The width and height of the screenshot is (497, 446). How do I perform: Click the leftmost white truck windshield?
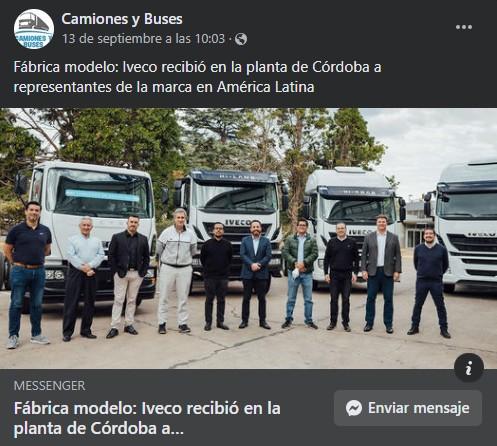point(102,197)
